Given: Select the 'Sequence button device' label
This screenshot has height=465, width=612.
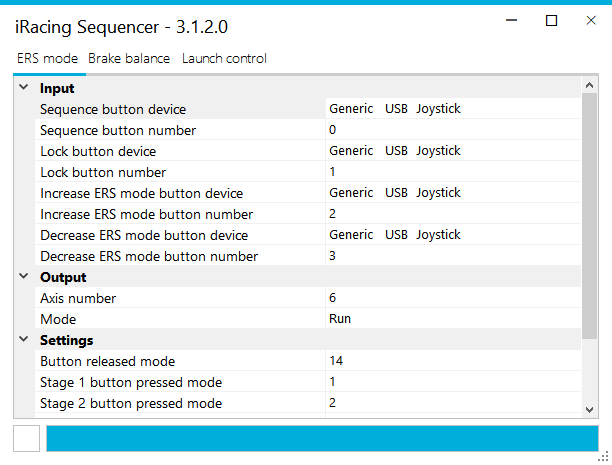Looking at the screenshot, I should coord(113,109).
